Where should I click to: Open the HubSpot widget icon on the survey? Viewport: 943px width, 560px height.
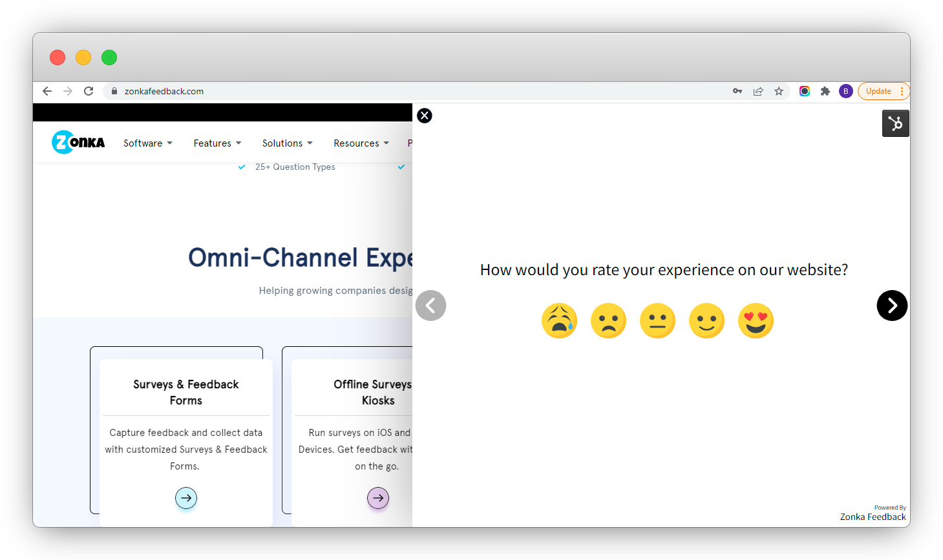click(x=895, y=123)
